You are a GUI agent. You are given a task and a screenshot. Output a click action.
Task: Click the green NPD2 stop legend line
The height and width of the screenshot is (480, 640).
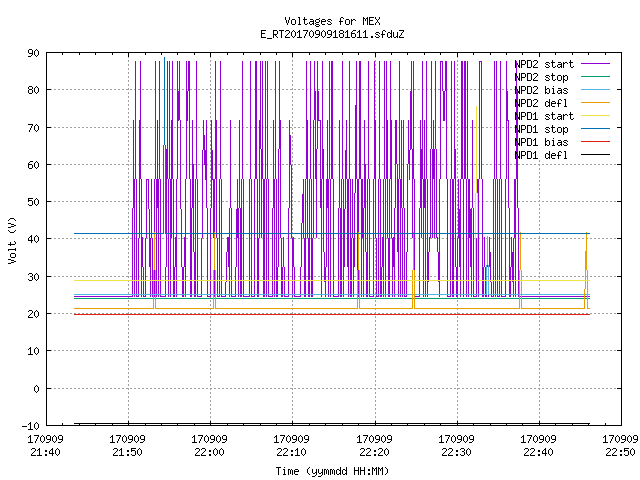click(595, 77)
